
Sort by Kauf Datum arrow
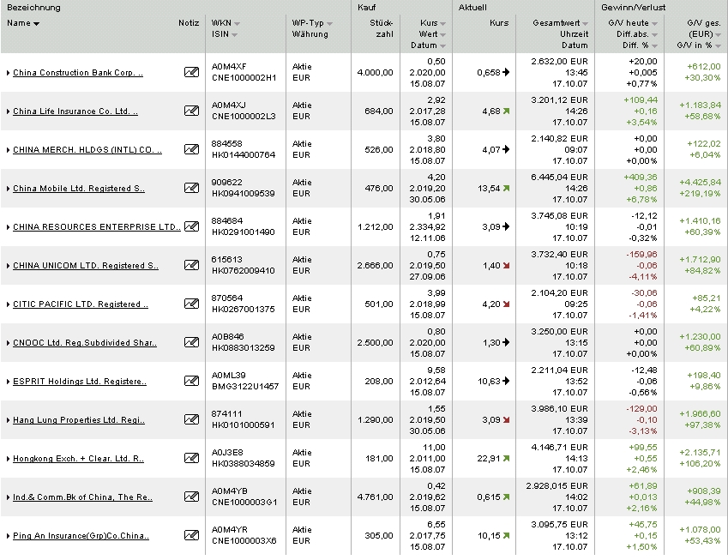[x=443, y=46]
